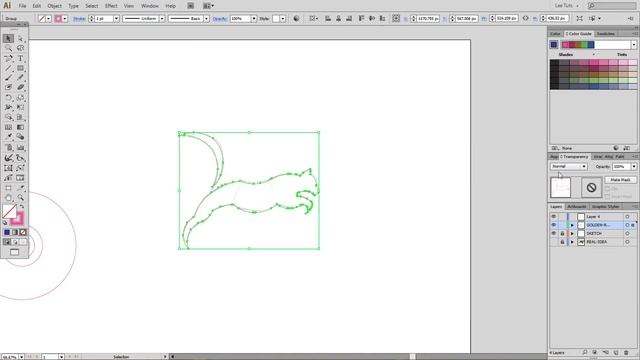Select the Width tool
640x360 pixels.
9,107
